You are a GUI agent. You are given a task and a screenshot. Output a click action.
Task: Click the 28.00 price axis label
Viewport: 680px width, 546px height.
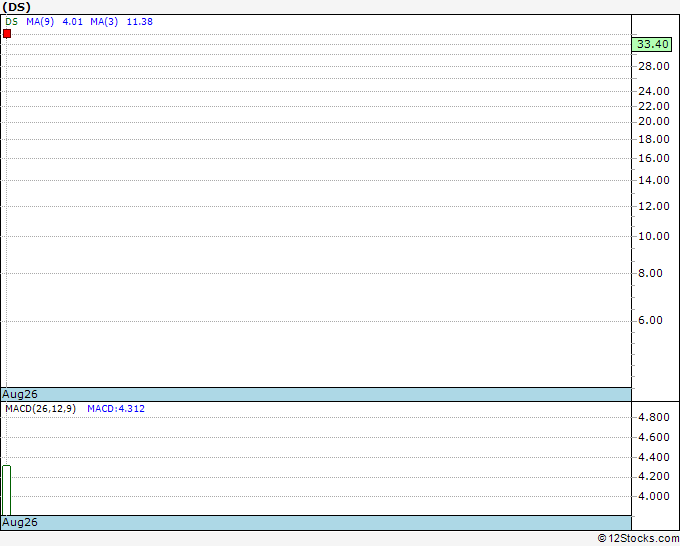(654, 66)
